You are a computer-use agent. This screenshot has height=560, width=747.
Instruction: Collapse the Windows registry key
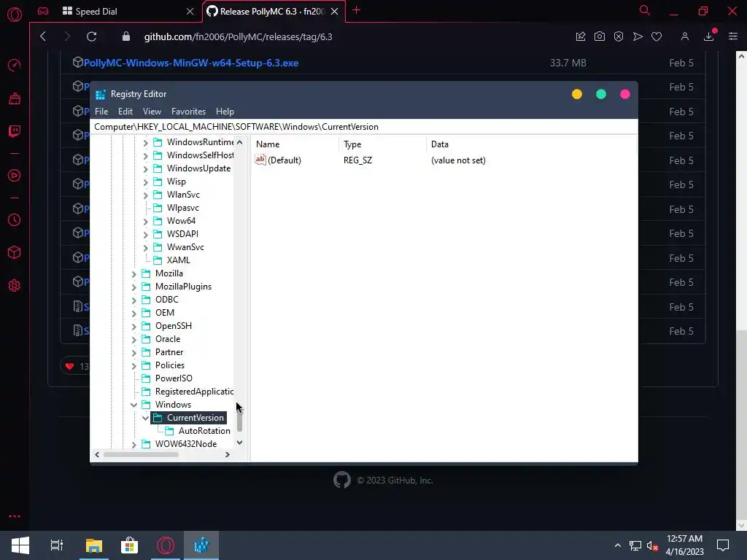(134, 405)
